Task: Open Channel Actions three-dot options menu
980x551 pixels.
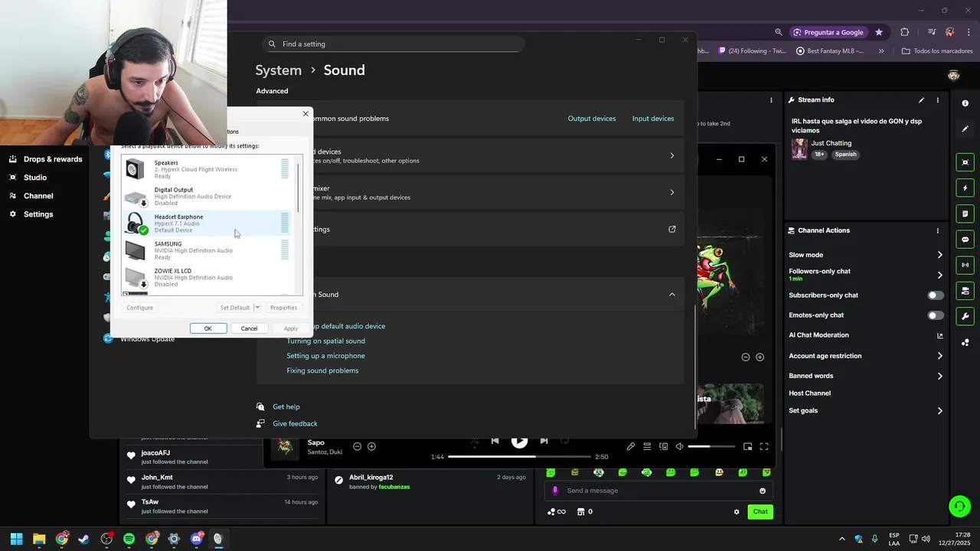Action: pyautogui.click(x=937, y=230)
